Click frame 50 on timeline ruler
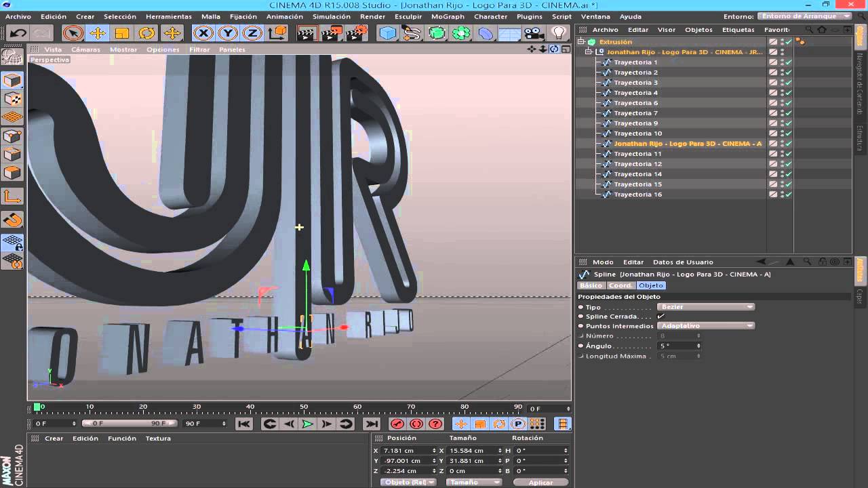Screen dimensions: 868x488 click(x=304, y=408)
